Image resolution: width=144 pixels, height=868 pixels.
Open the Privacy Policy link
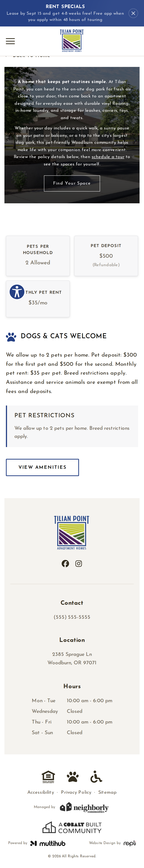pos(76,792)
